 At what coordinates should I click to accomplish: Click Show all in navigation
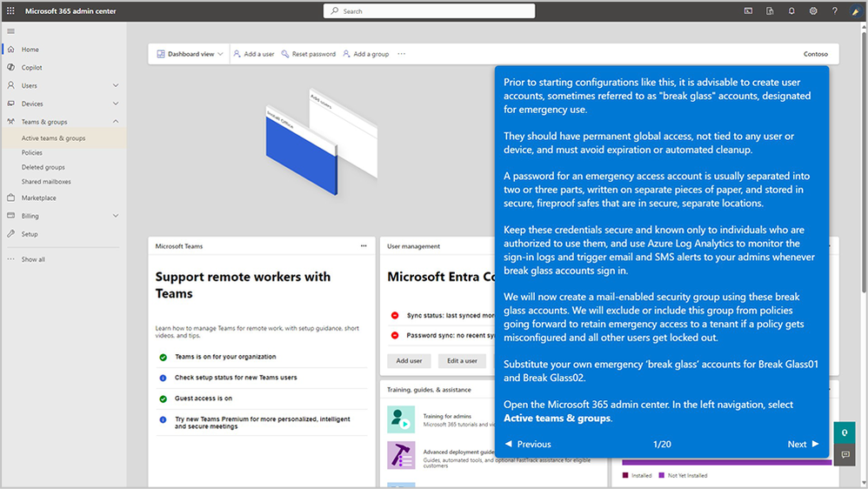[33, 259]
